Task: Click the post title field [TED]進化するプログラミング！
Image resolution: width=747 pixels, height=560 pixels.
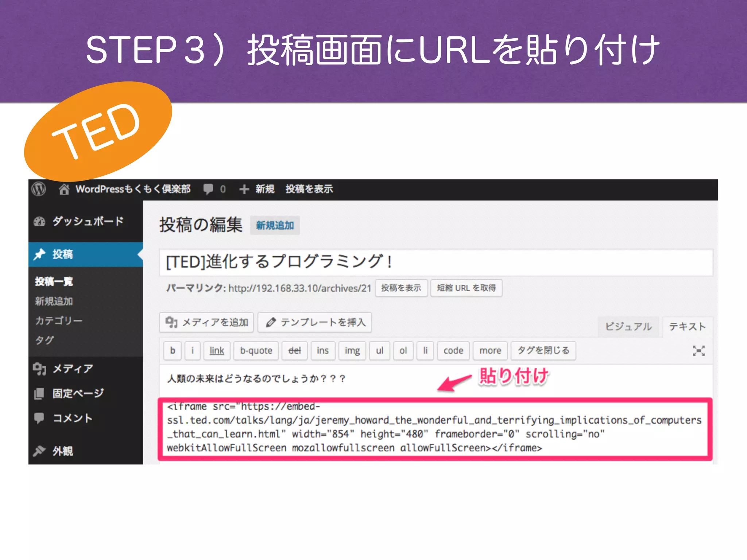Action: pos(436,262)
